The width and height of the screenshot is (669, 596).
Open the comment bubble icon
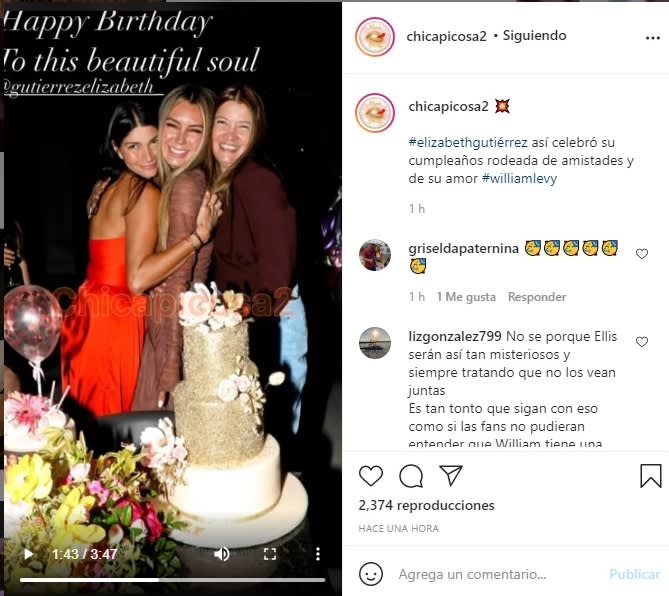(411, 476)
